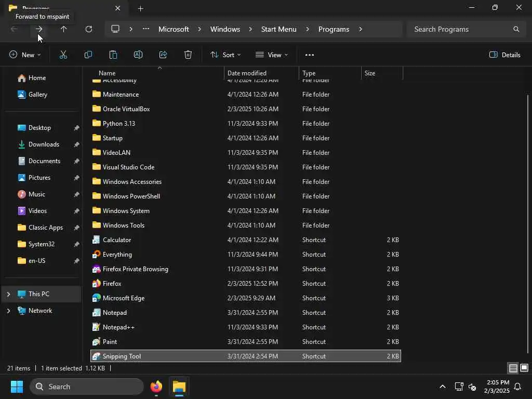
Task: Select the Everything shortcut
Action: coord(246,255)
